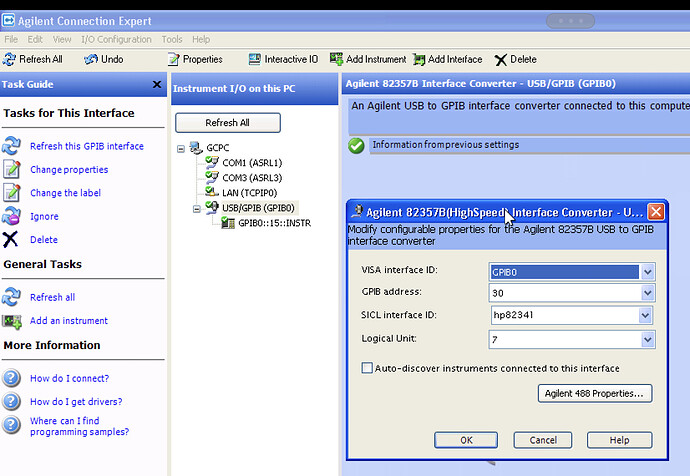Click the Refresh All toolbar icon
This screenshot has width=690, height=476.
[9, 59]
